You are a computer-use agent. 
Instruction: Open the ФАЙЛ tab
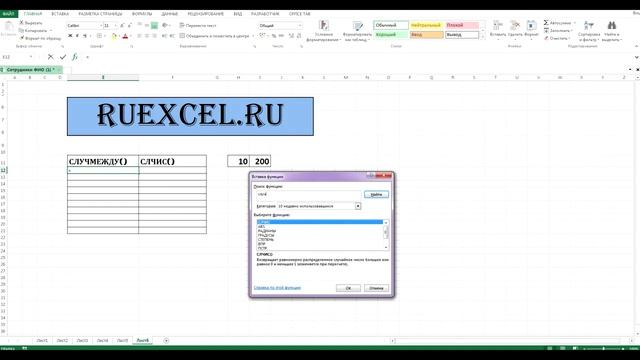coord(8,13)
